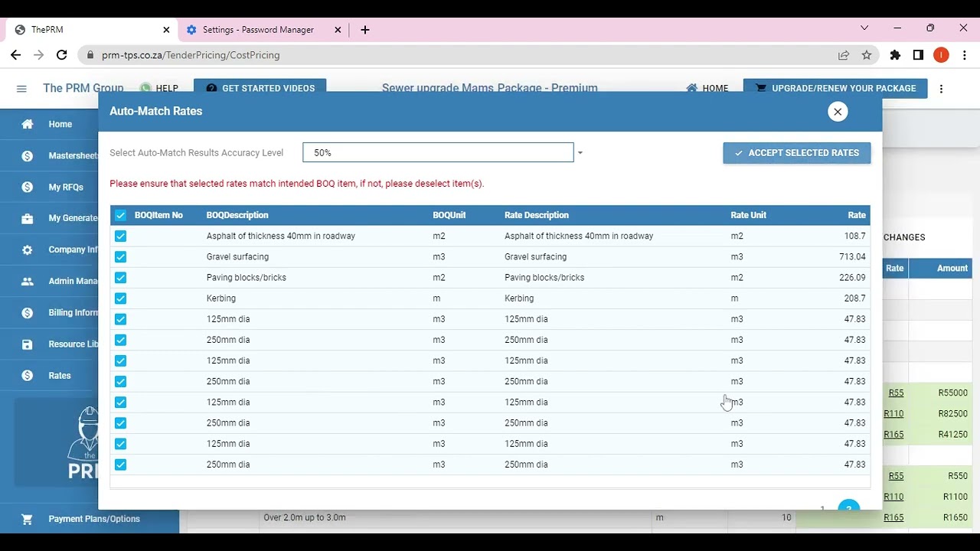
Task: Open browser extensions puzzle icon
Action: coord(895,55)
